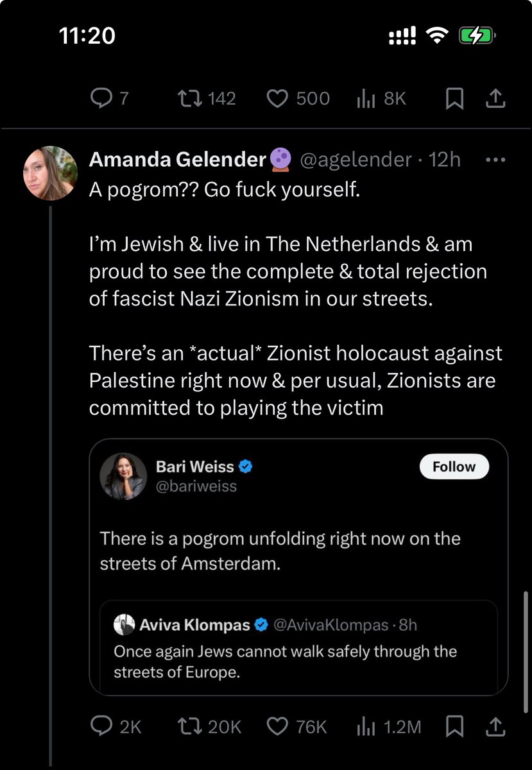The image size is (532, 770).
Task: Like the top post with 500 likes
Action: point(277,98)
